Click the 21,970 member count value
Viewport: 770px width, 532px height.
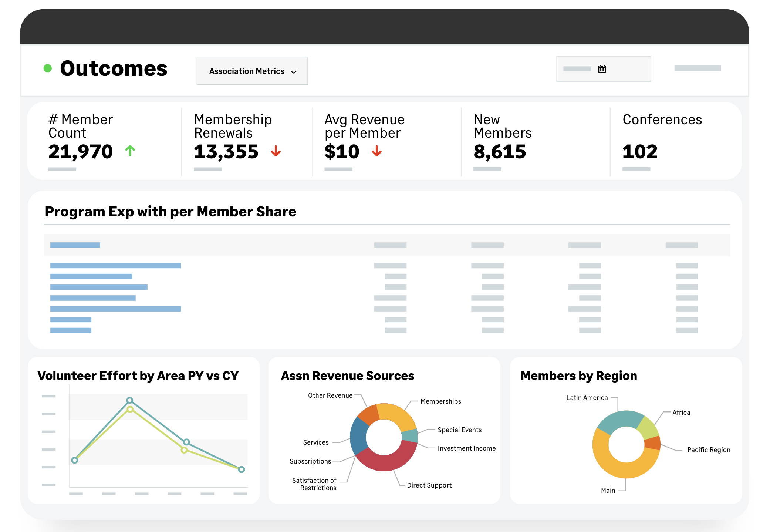coord(81,152)
